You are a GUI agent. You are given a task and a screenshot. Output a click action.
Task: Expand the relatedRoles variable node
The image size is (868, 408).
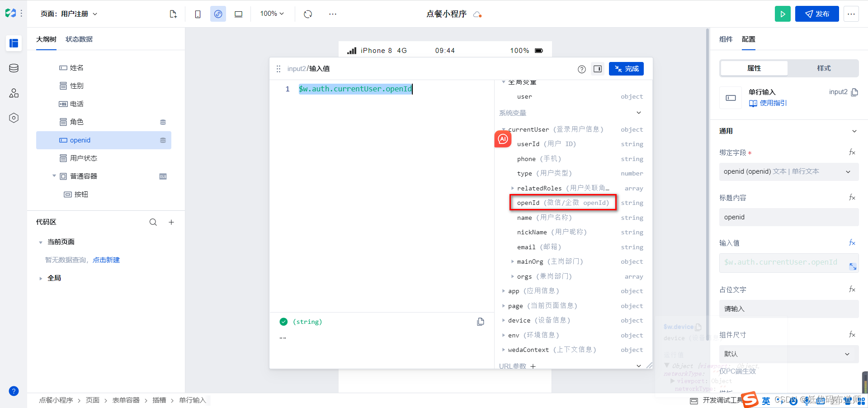pyautogui.click(x=512, y=188)
